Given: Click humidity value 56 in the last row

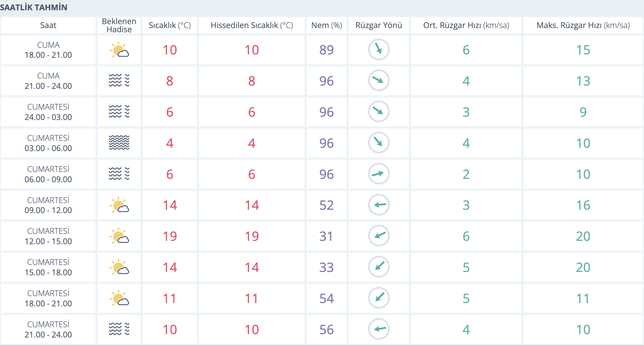Looking at the screenshot, I should (326, 330).
